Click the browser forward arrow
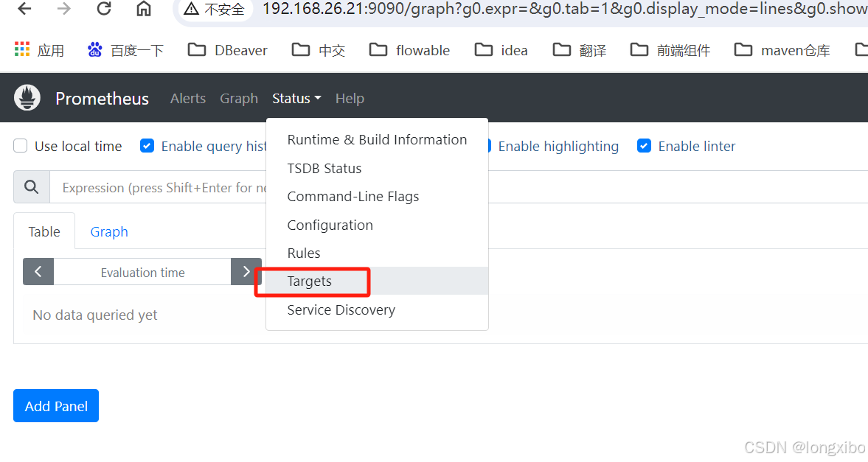 pyautogui.click(x=64, y=9)
